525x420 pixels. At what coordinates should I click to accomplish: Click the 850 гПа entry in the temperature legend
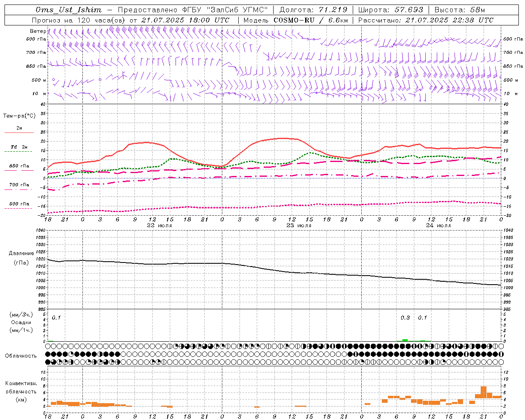tap(19, 166)
